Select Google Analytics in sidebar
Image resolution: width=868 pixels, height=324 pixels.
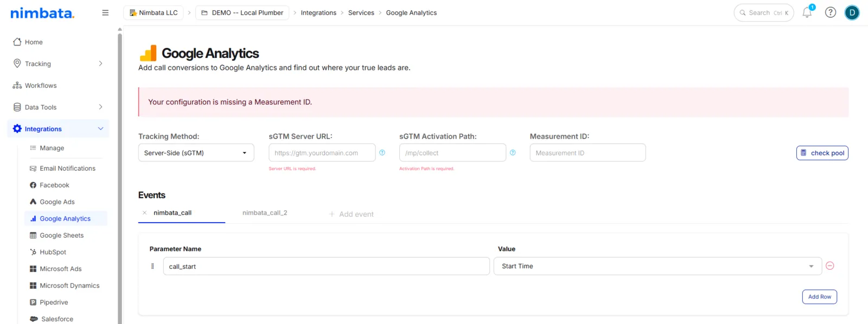[66, 218]
